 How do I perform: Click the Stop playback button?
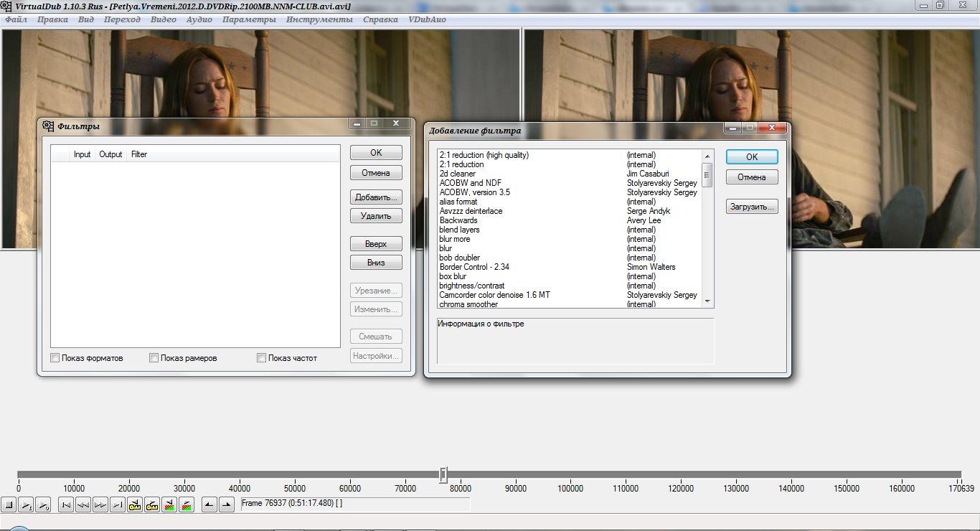click(9, 504)
